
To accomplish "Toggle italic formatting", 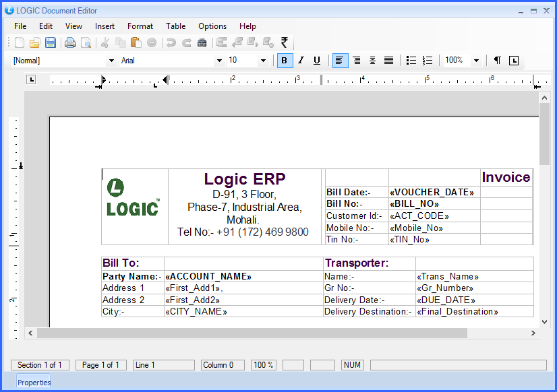I will pos(301,61).
